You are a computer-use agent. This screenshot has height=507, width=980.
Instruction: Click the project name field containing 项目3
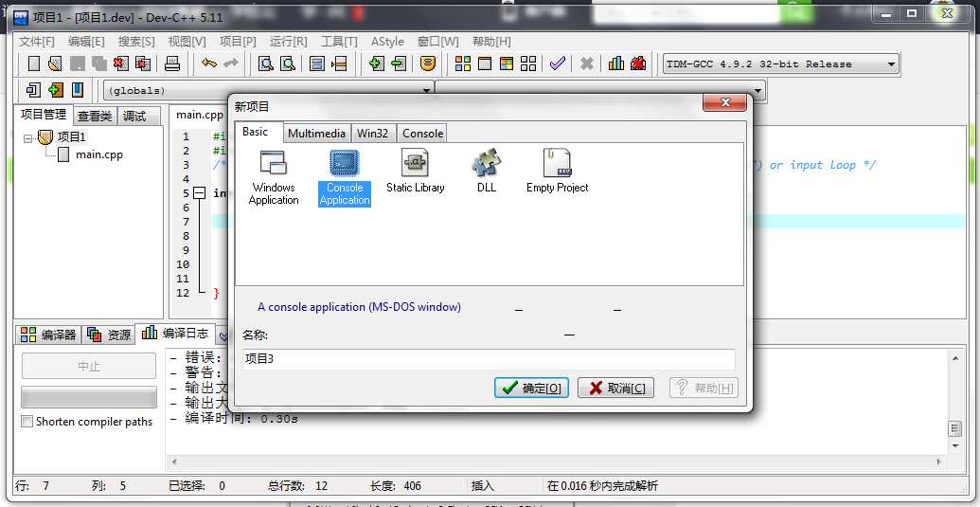pyautogui.click(x=489, y=359)
